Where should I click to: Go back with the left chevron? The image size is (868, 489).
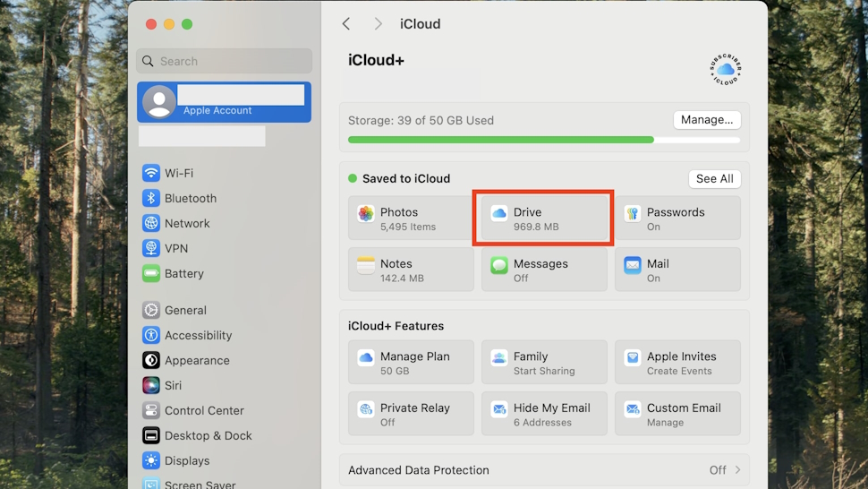click(346, 24)
